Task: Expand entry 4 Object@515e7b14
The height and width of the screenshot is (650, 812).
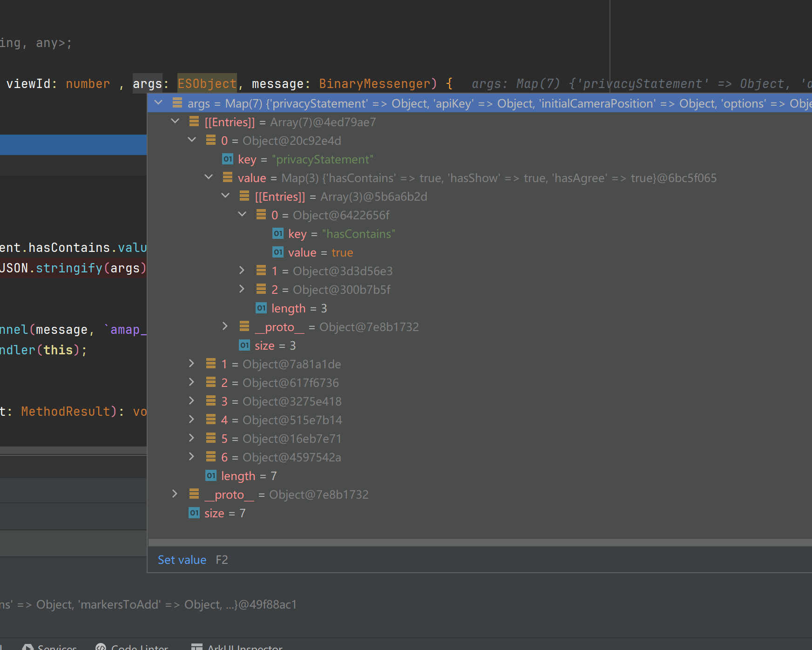Action: coord(191,419)
